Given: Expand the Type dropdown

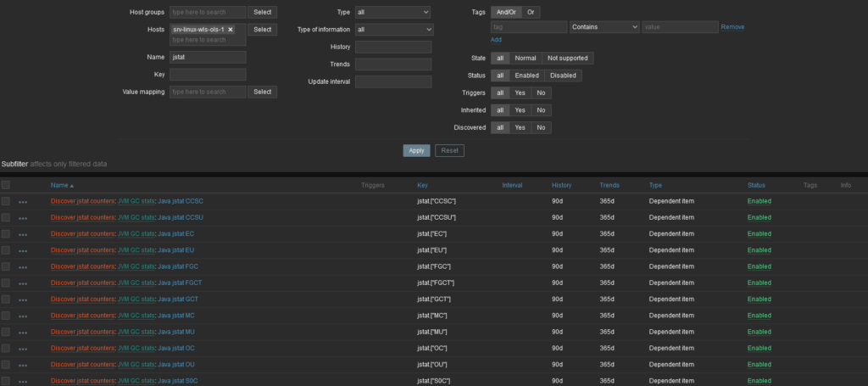Looking at the screenshot, I should point(392,13).
